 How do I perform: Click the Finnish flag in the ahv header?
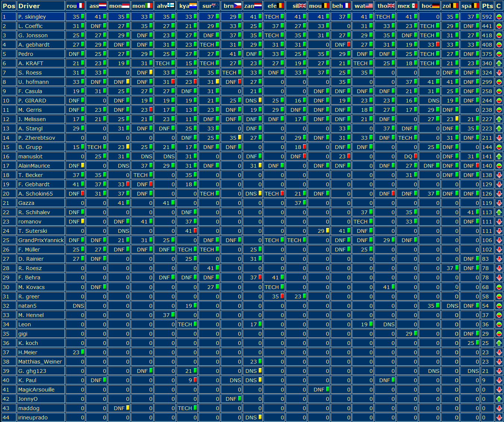[x=171, y=6]
